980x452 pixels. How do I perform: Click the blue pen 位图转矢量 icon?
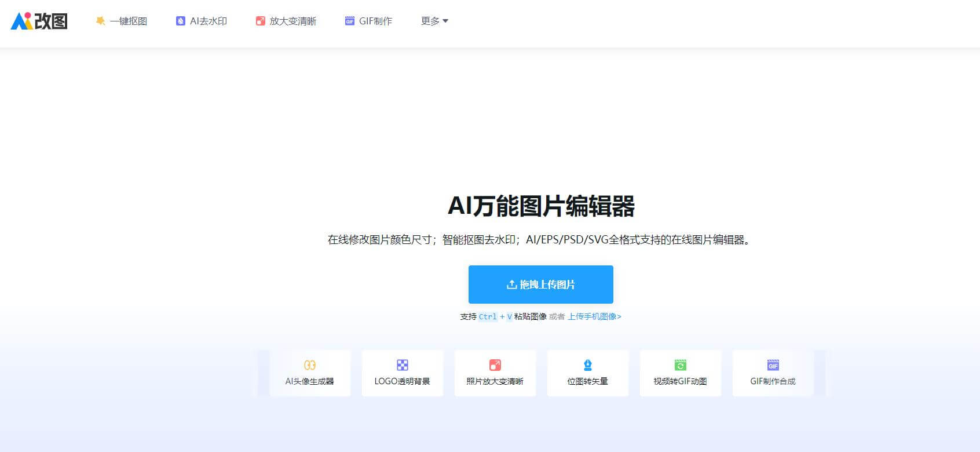588,365
